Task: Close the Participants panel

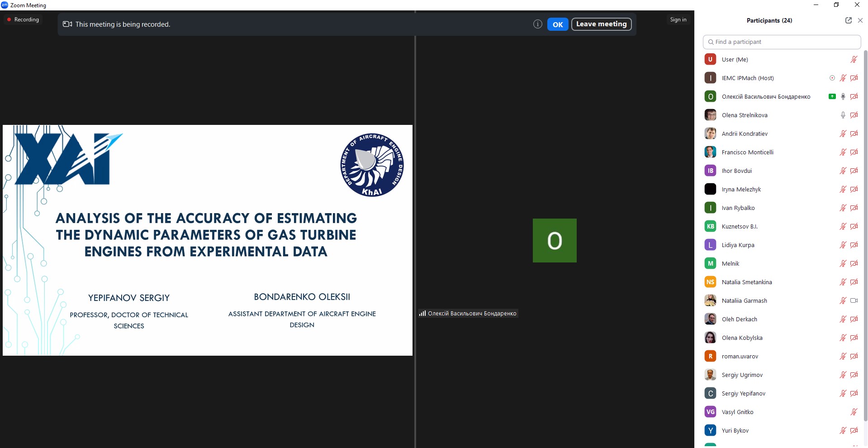Action: [x=860, y=20]
